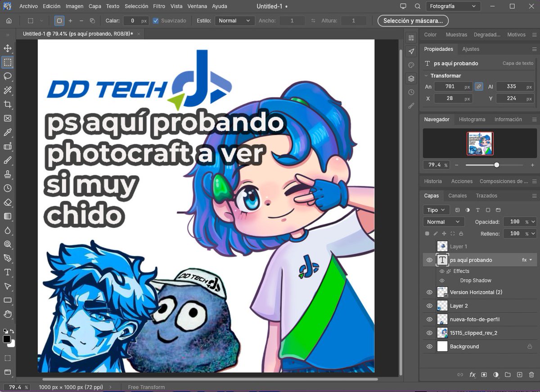Switch to the Trazados tab

click(x=486, y=196)
